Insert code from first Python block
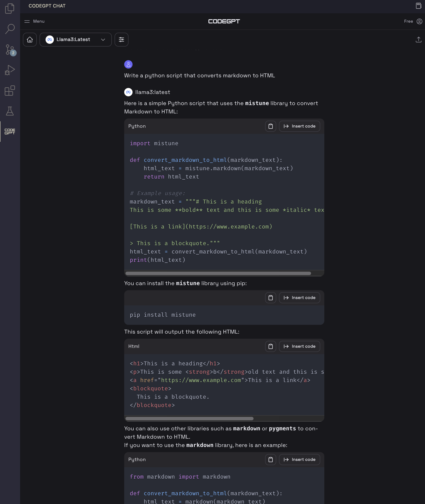 point(300,126)
